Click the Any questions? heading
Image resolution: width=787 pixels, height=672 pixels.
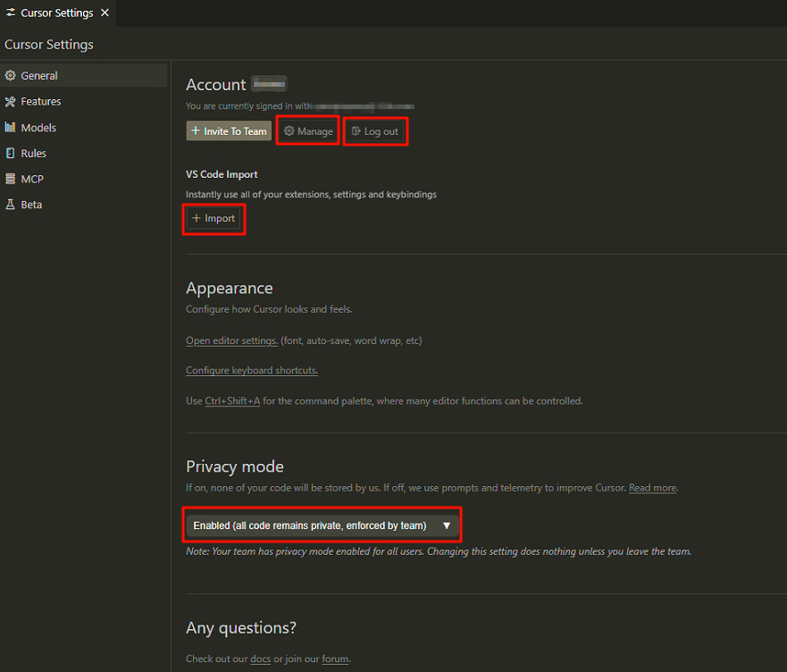[241, 628]
